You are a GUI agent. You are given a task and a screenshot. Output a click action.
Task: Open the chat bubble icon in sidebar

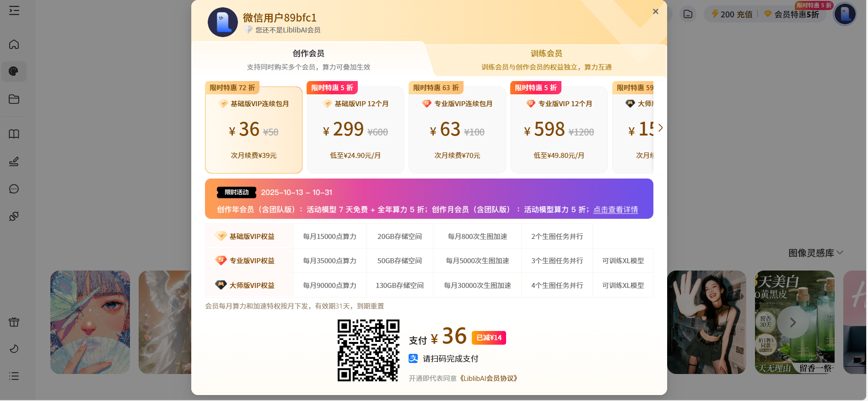[x=14, y=189]
